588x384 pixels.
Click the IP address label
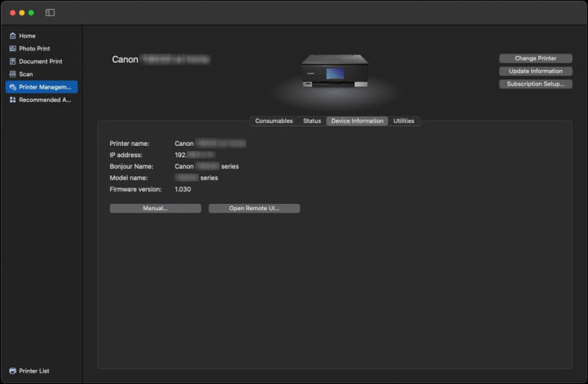(126, 155)
